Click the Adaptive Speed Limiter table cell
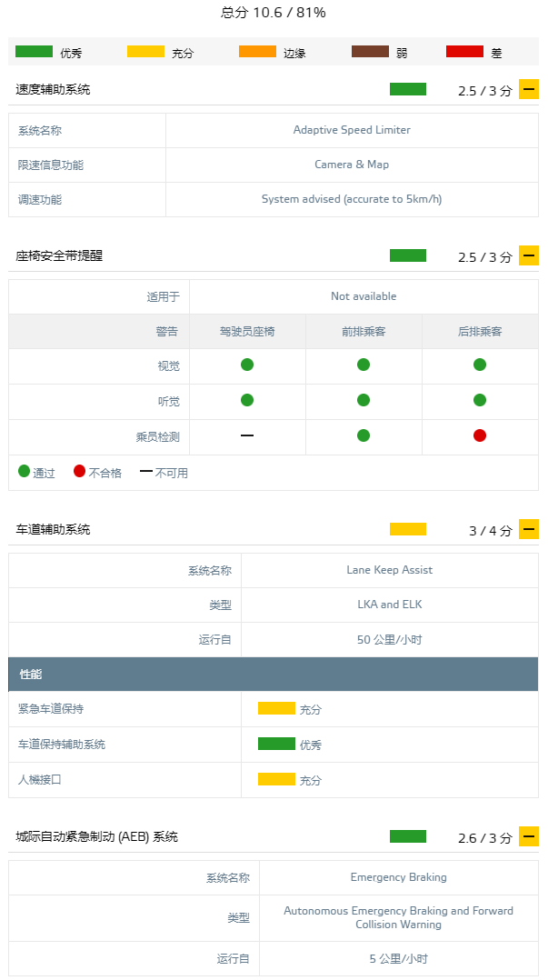The height and width of the screenshot is (980, 548). [x=352, y=130]
